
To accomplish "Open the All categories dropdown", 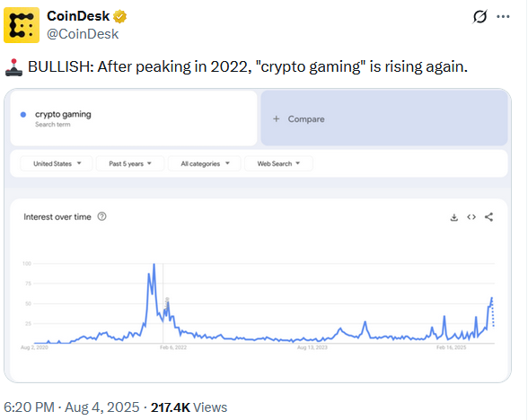I will 205,163.
